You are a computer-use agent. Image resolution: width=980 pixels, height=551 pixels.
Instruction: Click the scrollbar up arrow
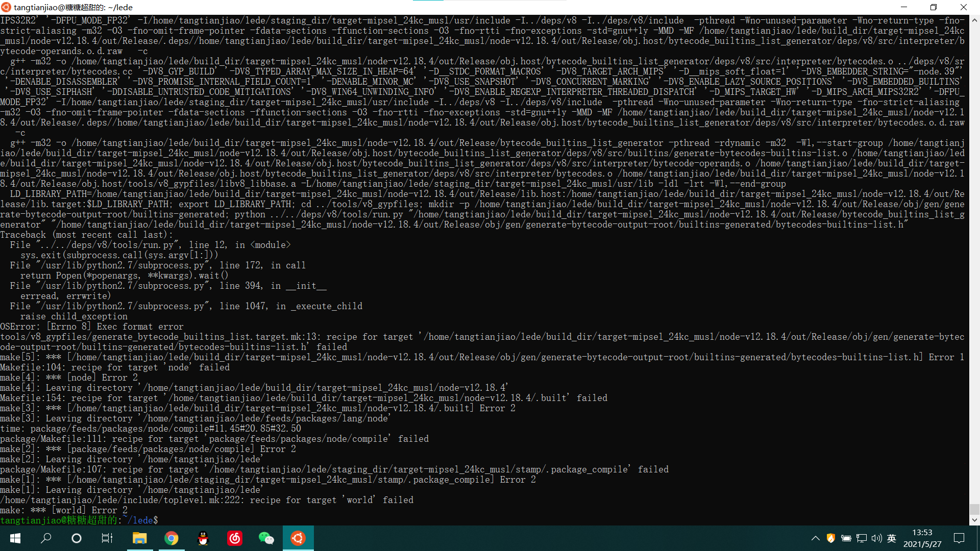click(974, 20)
